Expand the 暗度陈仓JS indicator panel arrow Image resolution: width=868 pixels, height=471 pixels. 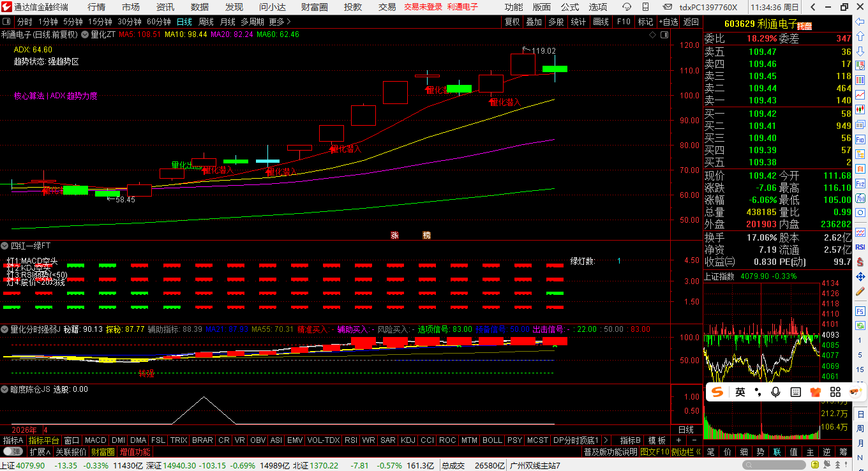tap(5, 389)
